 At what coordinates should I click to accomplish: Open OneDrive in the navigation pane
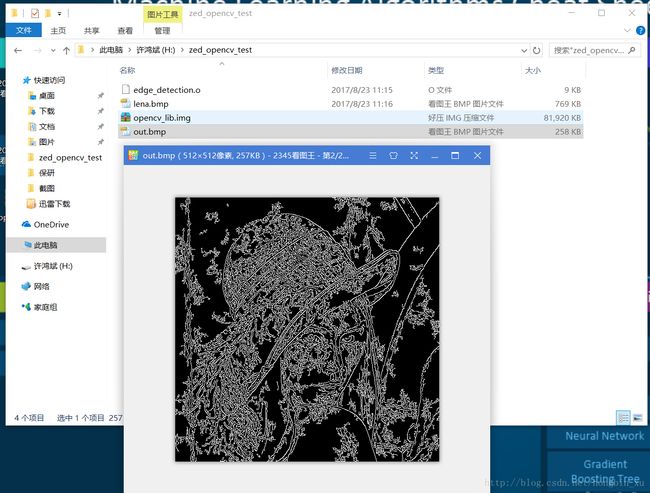[51, 225]
